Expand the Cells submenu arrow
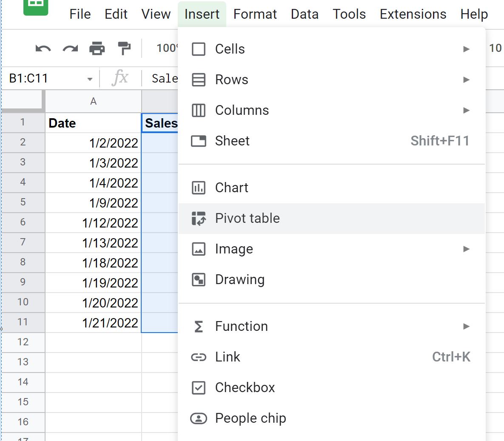This screenshot has height=441, width=504. [466, 49]
